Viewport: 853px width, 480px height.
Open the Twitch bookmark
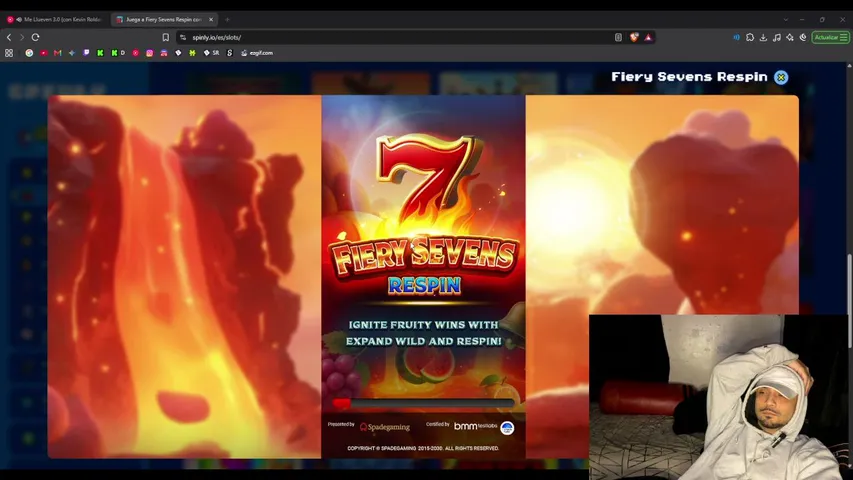86,53
